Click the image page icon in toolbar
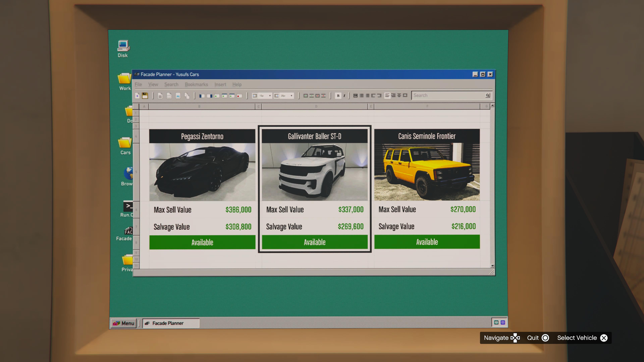 178,96
